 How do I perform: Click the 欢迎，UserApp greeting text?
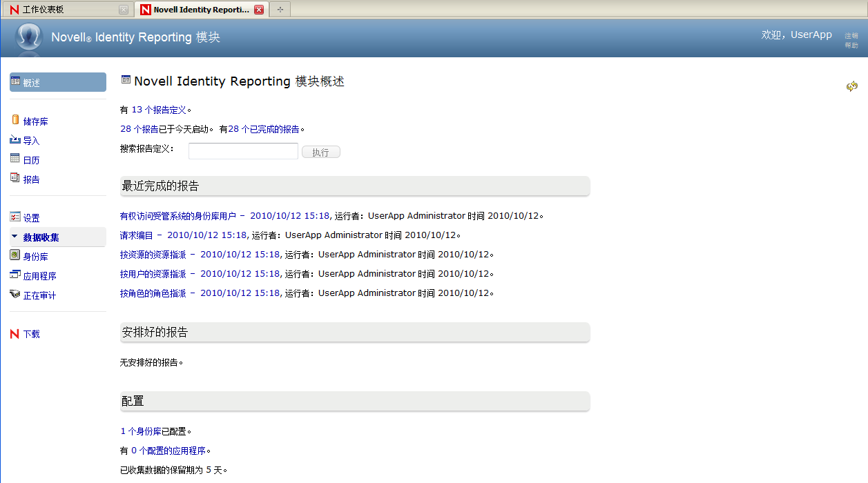pos(796,34)
